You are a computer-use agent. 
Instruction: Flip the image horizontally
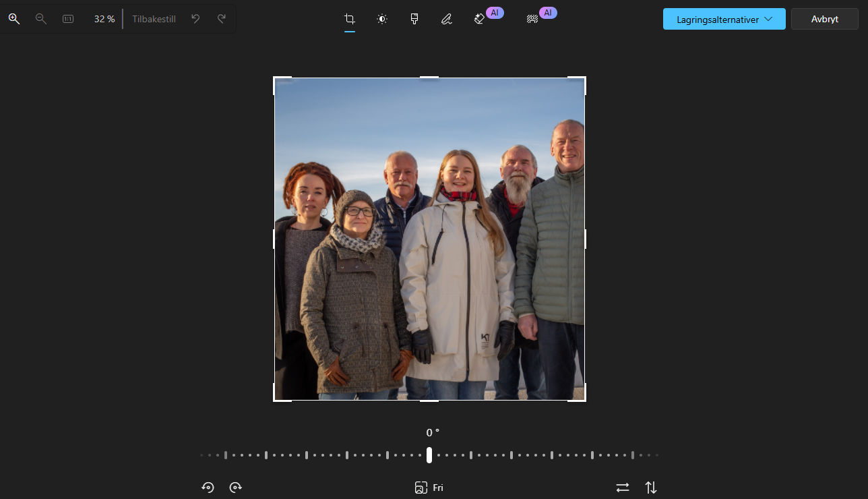623,488
